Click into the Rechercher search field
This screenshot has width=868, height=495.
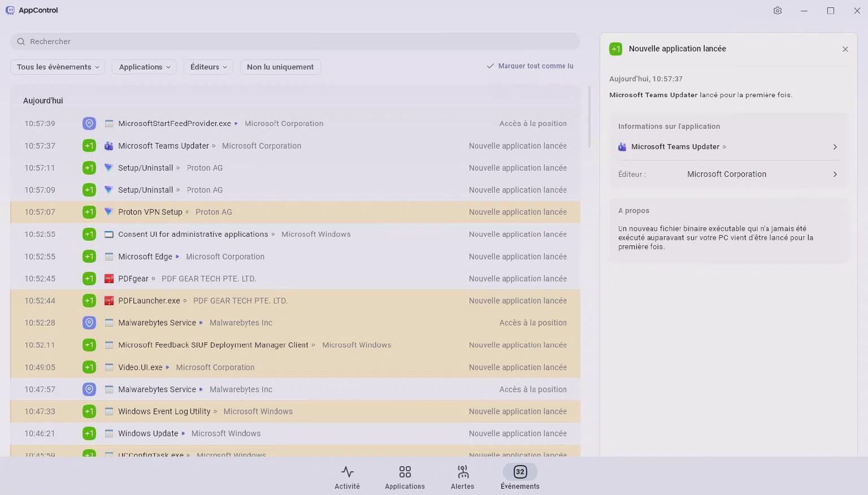pos(295,41)
